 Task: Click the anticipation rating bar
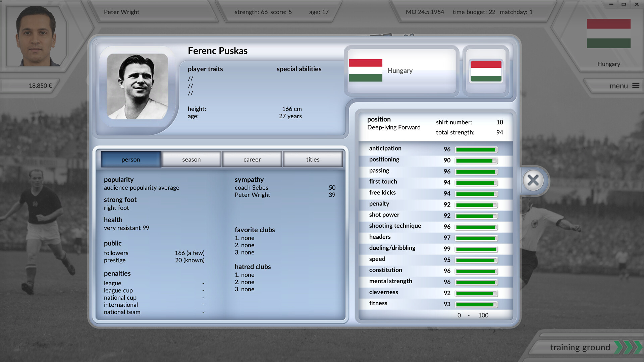click(476, 149)
